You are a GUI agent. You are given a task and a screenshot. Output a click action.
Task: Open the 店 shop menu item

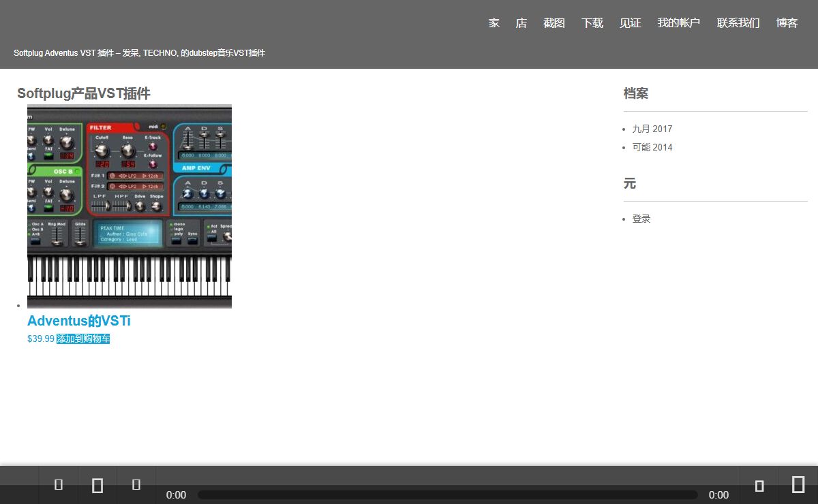click(521, 23)
